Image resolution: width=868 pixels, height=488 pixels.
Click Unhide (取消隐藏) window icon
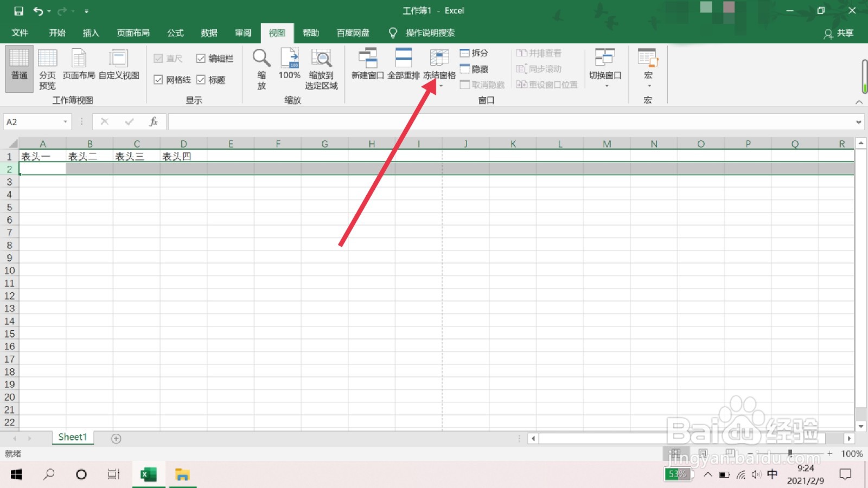point(464,85)
